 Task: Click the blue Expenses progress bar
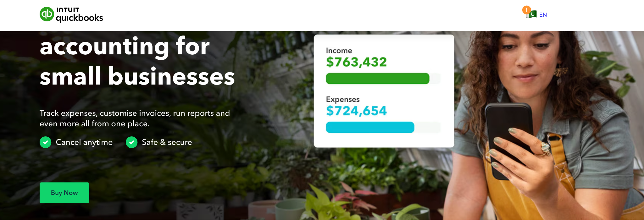tap(370, 127)
